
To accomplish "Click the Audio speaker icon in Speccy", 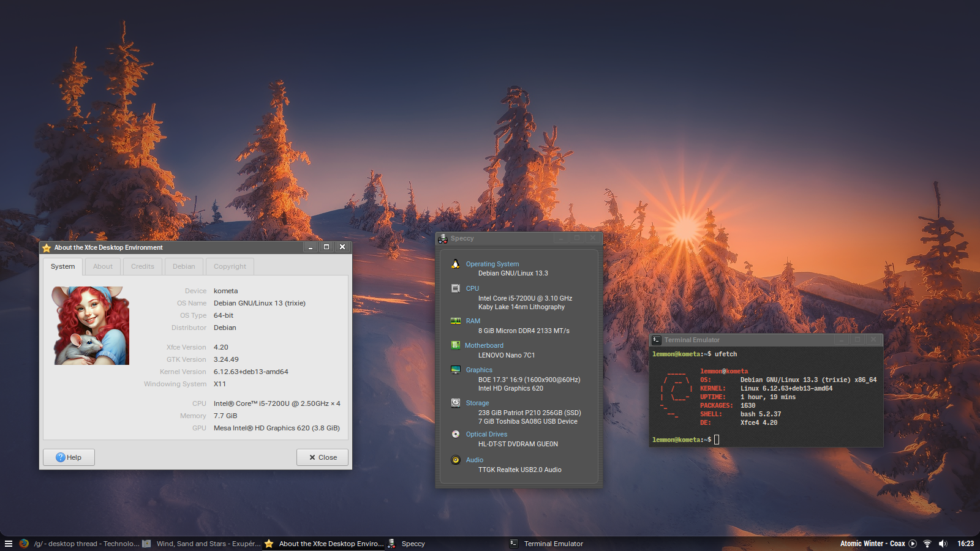I will point(456,460).
